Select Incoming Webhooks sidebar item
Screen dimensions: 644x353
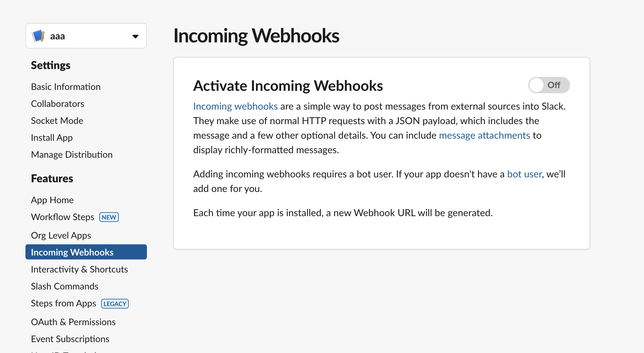pos(86,252)
